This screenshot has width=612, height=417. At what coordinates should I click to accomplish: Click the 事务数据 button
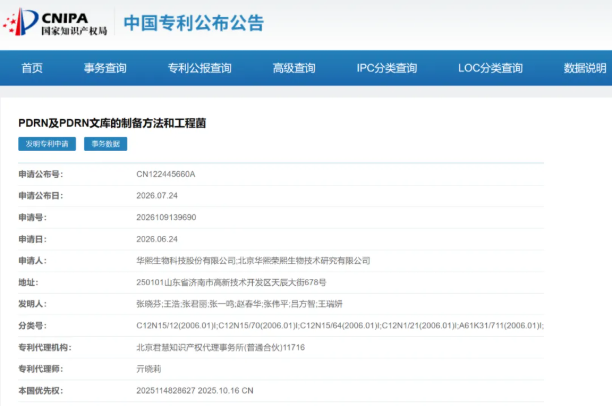point(105,144)
